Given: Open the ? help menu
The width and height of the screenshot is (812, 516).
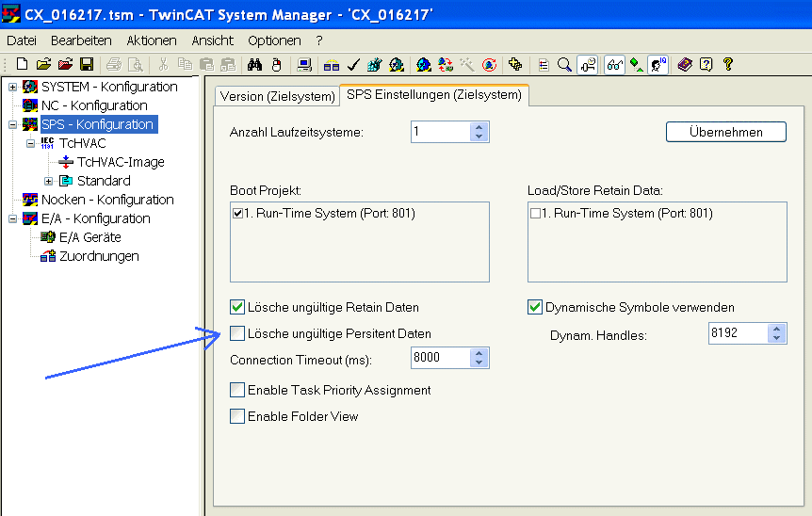Looking at the screenshot, I should (319, 40).
